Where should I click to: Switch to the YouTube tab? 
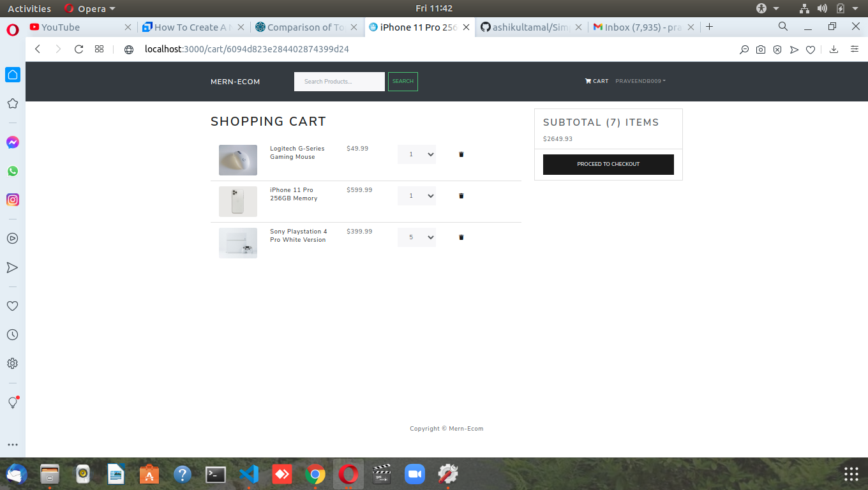(x=80, y=27)
